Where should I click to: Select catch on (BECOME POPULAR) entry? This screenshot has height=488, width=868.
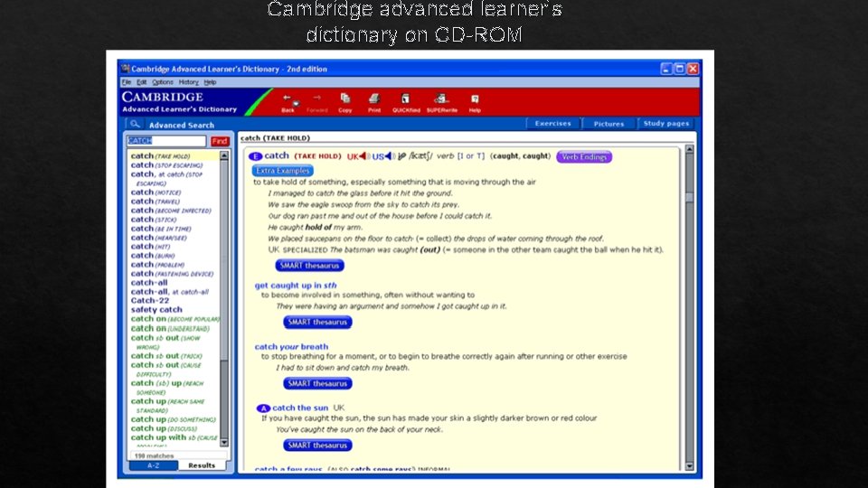[175, 319]
